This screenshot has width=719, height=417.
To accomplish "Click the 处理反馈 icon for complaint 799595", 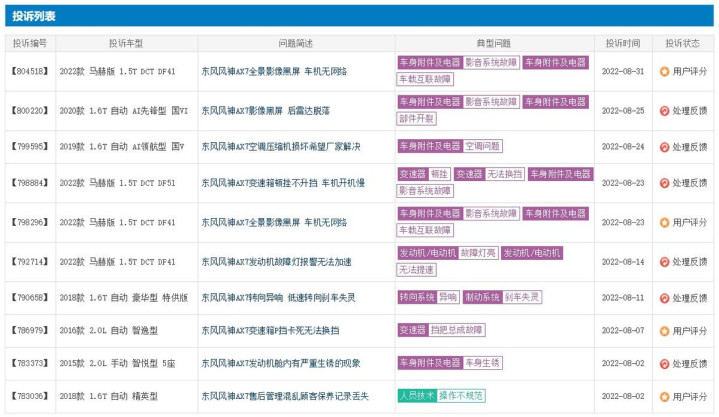I will (664, 147).
